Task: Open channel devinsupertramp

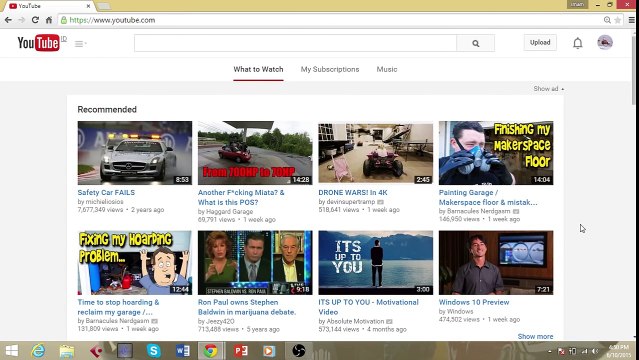Action: pyautogui.click(x=350, y=201)
